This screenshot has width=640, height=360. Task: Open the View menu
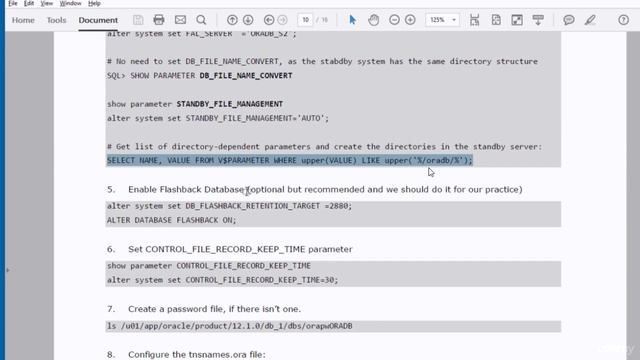47,3
